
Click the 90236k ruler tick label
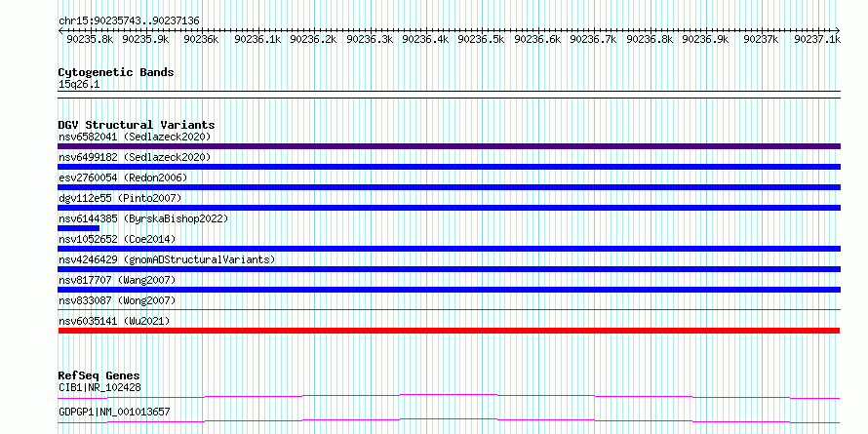pyautogui.click(x=202, y=40)
